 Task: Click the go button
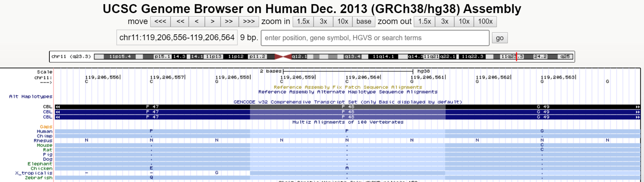500,38
